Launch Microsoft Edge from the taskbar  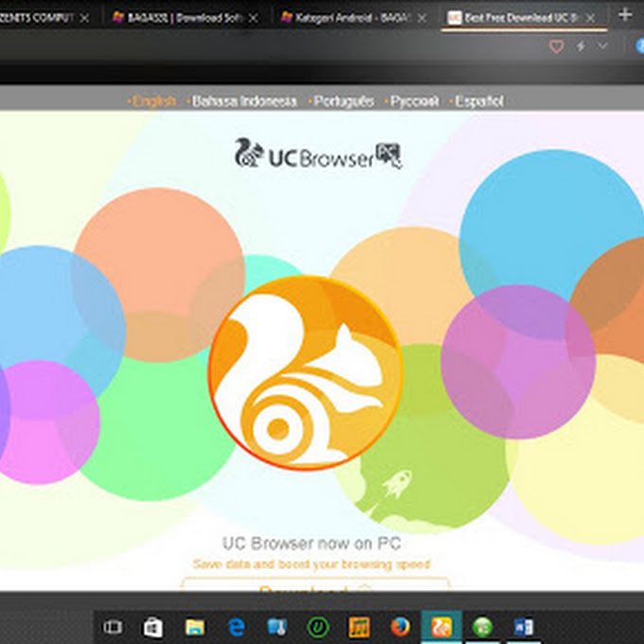[x=236, y=628]
